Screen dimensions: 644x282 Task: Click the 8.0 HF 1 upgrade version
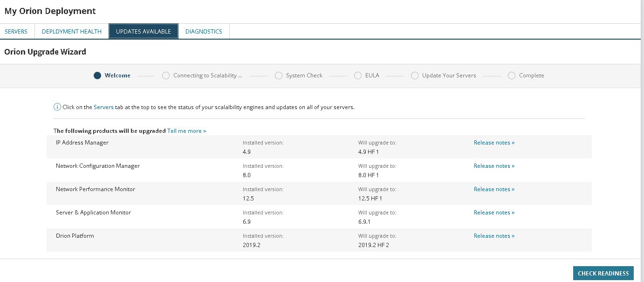coord(369,175)
